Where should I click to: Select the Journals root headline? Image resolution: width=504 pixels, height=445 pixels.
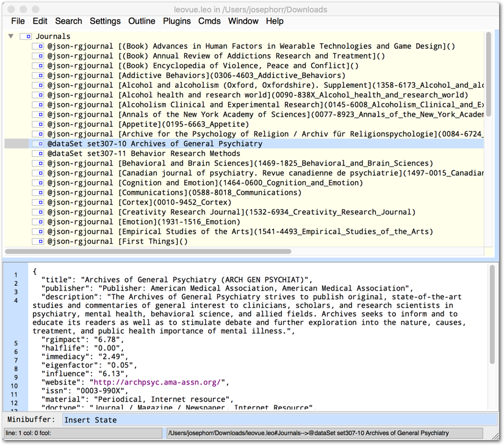[x=52, y=37]
